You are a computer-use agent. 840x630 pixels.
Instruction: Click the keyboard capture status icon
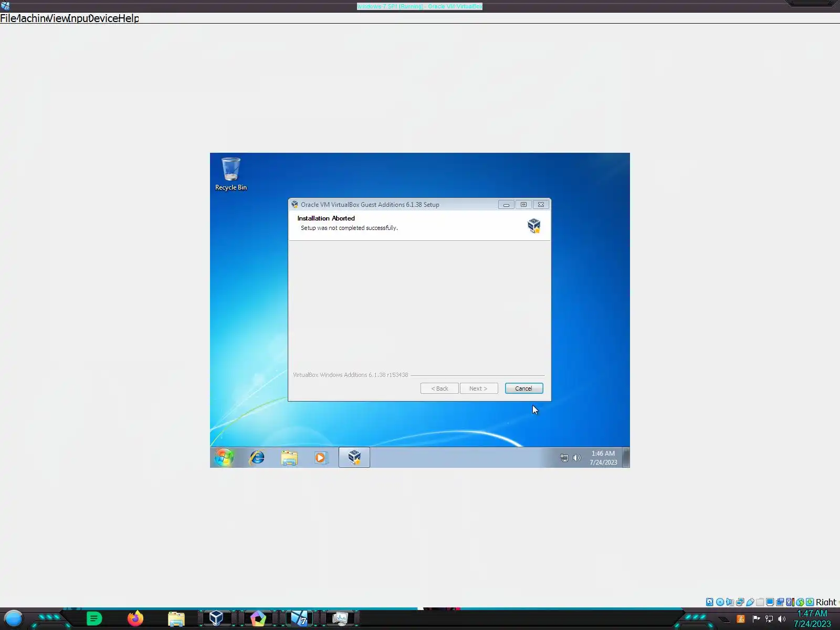pyautogui.click(x=810, y=602)
